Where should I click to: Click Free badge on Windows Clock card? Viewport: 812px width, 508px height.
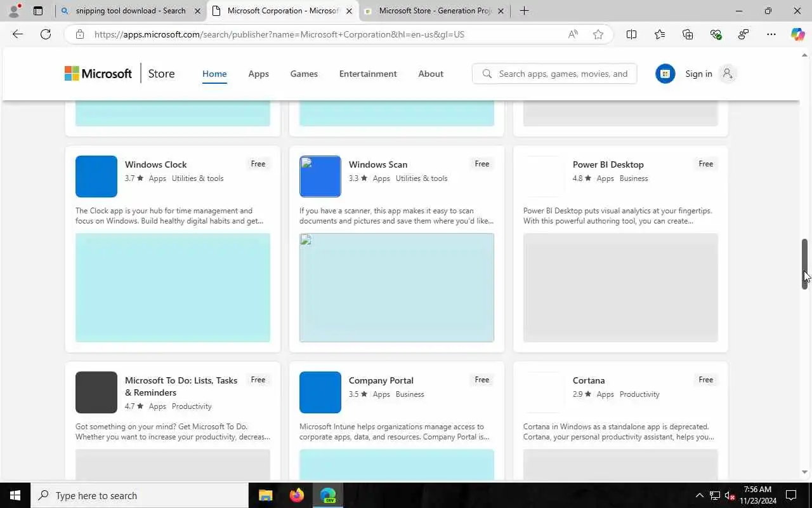click(258, 164)
